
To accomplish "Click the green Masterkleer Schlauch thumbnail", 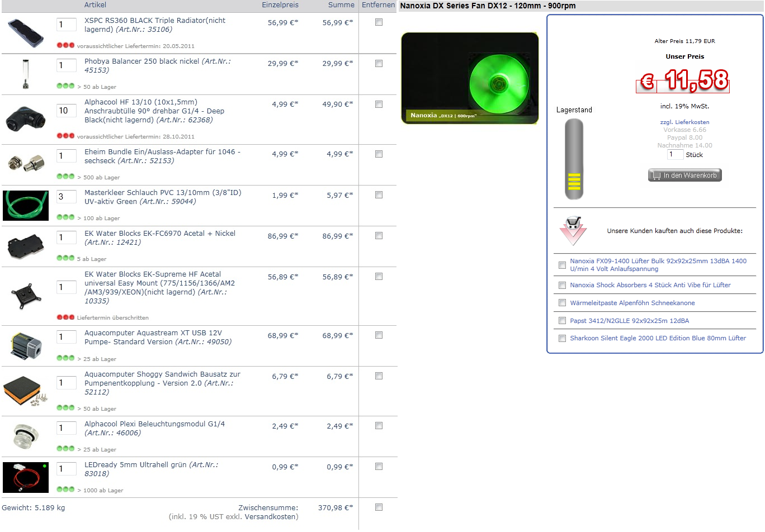I will pyautogui.click(x=26, y=205).
